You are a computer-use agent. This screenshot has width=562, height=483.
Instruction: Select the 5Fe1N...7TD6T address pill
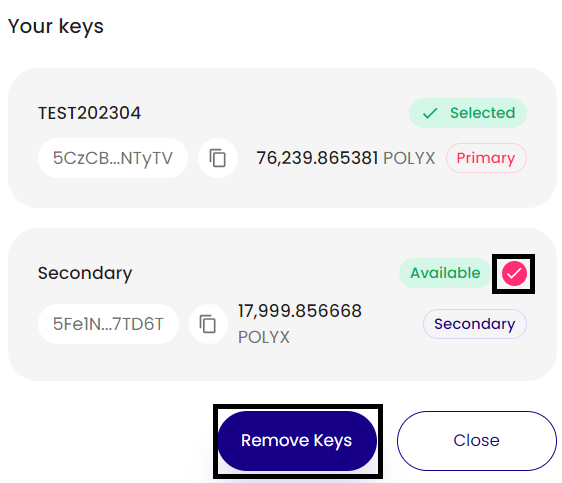click(108, 324)
